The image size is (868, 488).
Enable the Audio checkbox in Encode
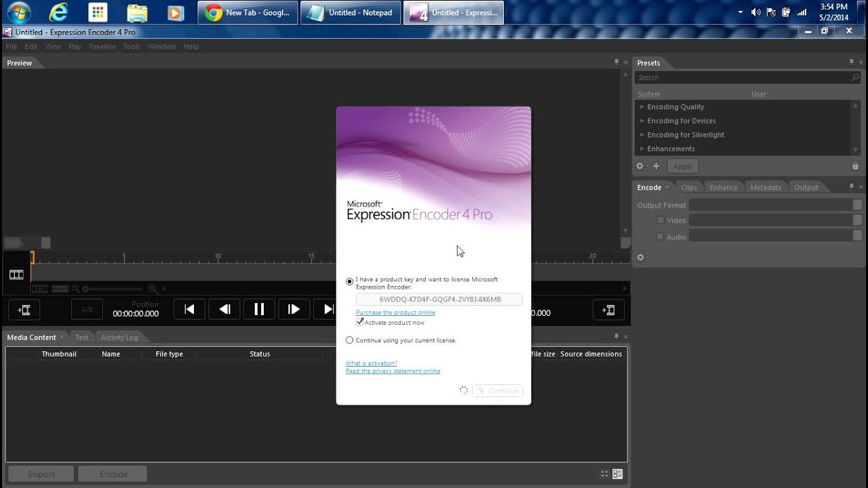(660, 236)
